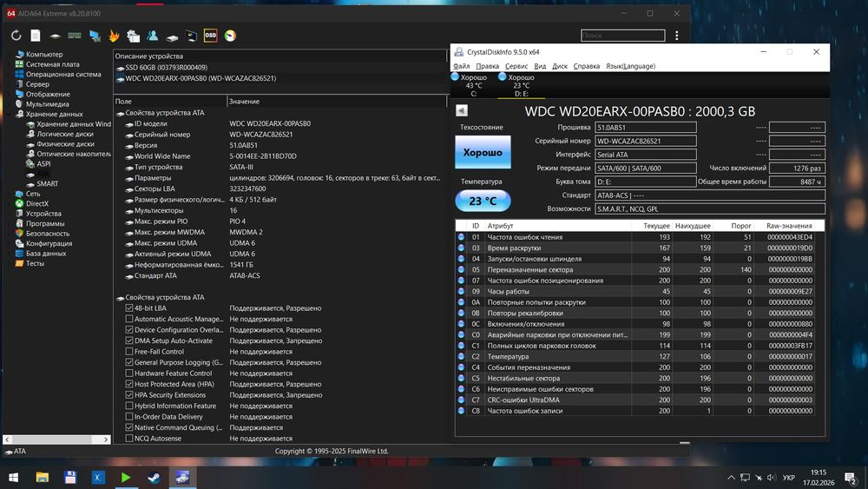Click AIDA64 tree scrollbar left arrow
This screenshot has width=868, height=489.
click(x=7, y=439)
